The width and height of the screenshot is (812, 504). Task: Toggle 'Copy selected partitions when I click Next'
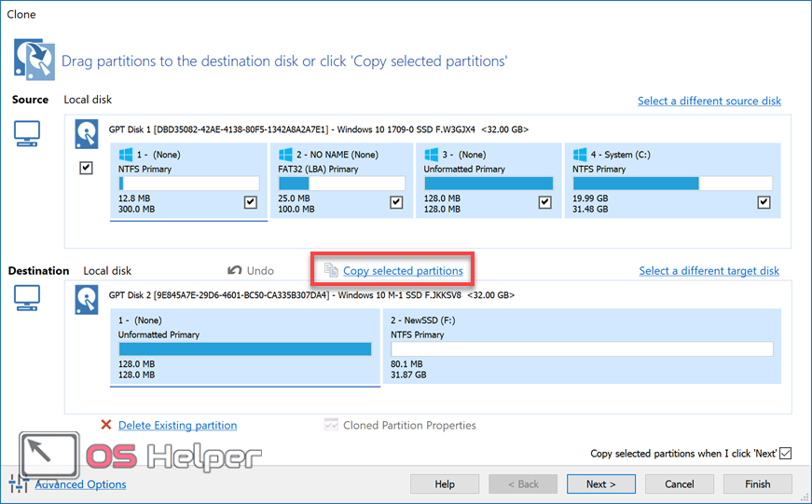point(785,454)
